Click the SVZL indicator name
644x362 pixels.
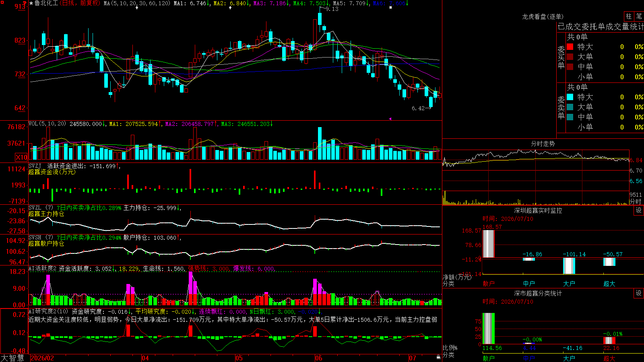pyautogui.click(x=35, y=208)
